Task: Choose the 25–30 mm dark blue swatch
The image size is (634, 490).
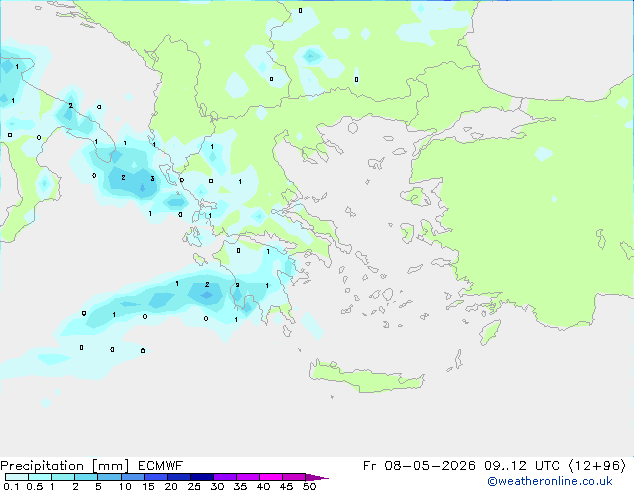Action: pyautogui.click(x=201, y=477)
